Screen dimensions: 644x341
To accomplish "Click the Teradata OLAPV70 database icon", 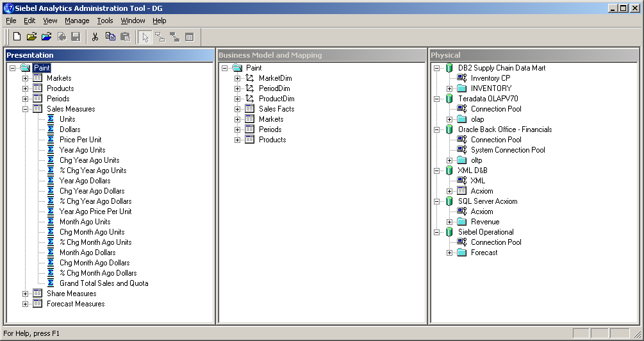I will pos(449,99).
